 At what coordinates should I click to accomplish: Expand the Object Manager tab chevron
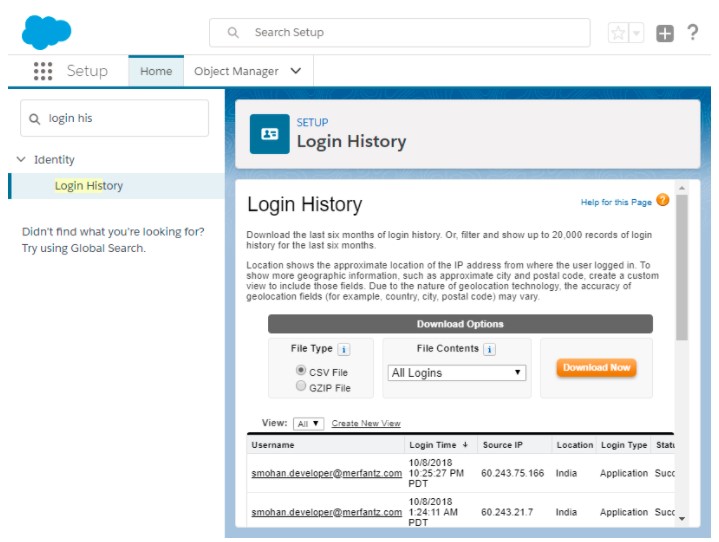coord(296,71)
